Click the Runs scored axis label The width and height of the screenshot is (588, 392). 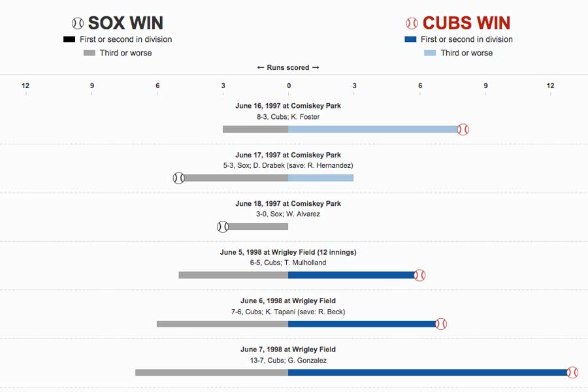pos(288,68)
